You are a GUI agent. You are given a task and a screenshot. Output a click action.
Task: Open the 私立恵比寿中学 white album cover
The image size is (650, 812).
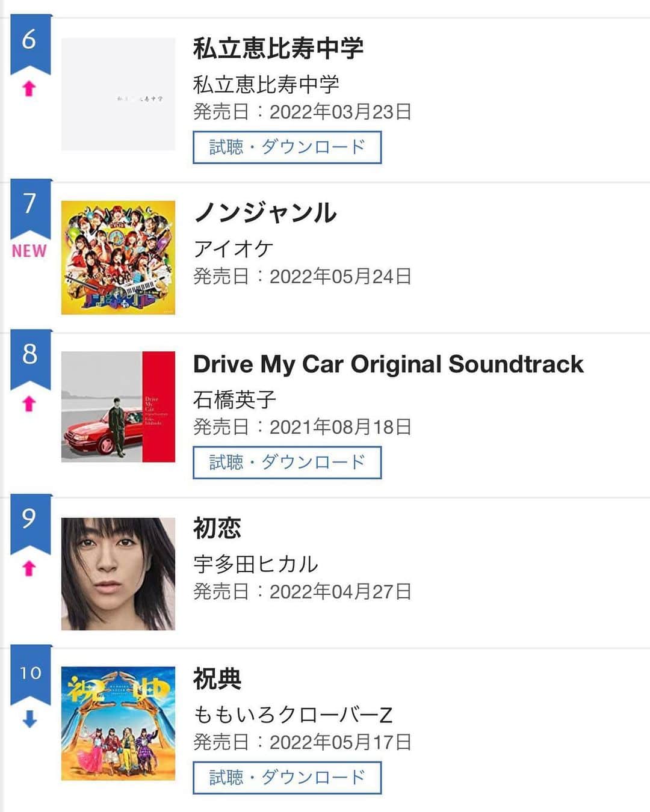(x=118, y=94)
